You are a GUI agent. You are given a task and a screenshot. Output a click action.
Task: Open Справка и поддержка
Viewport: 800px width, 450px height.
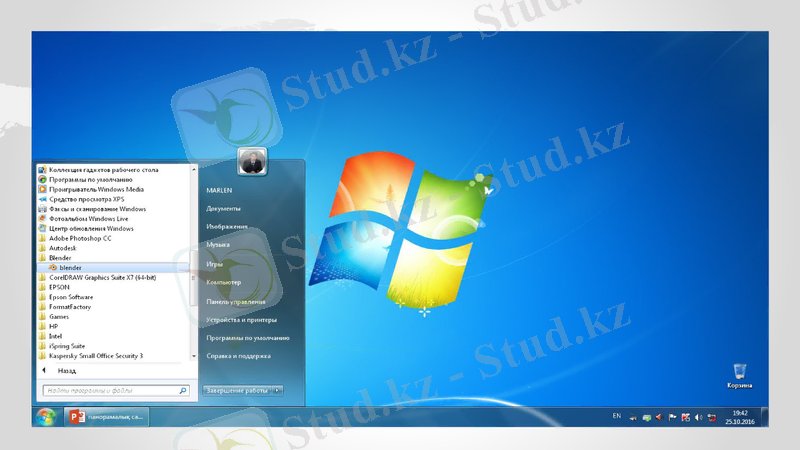click(x=238, y=356)
